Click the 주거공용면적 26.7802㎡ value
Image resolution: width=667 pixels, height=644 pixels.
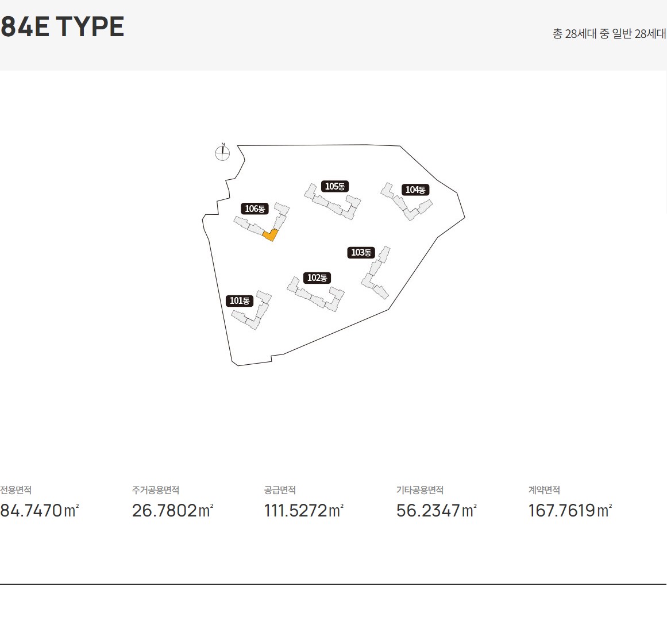point(172,511)
